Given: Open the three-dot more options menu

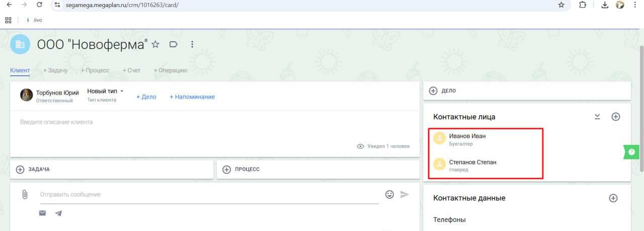Looking at the screenshot, I should [192, 44].
